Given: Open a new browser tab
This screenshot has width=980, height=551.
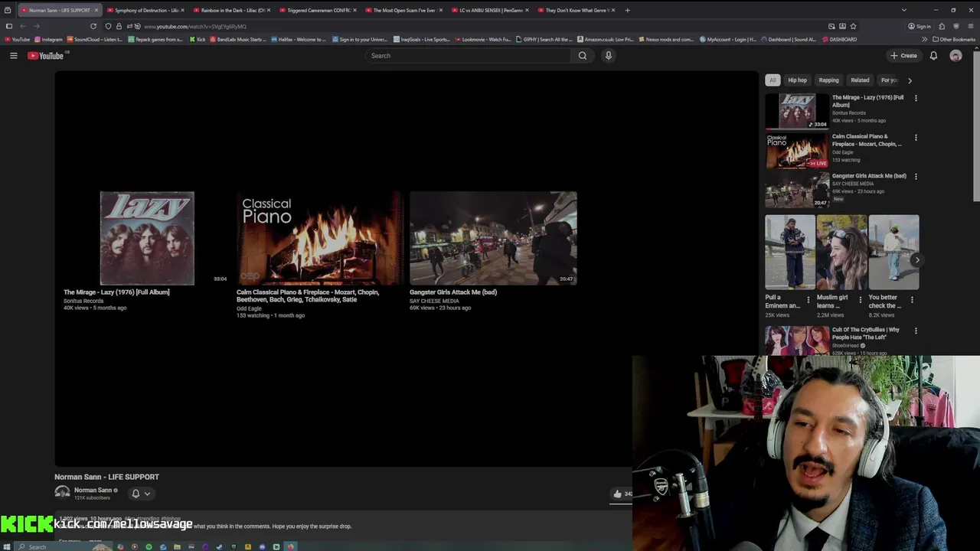Looking at the screenshot, I should coord(627,10).
